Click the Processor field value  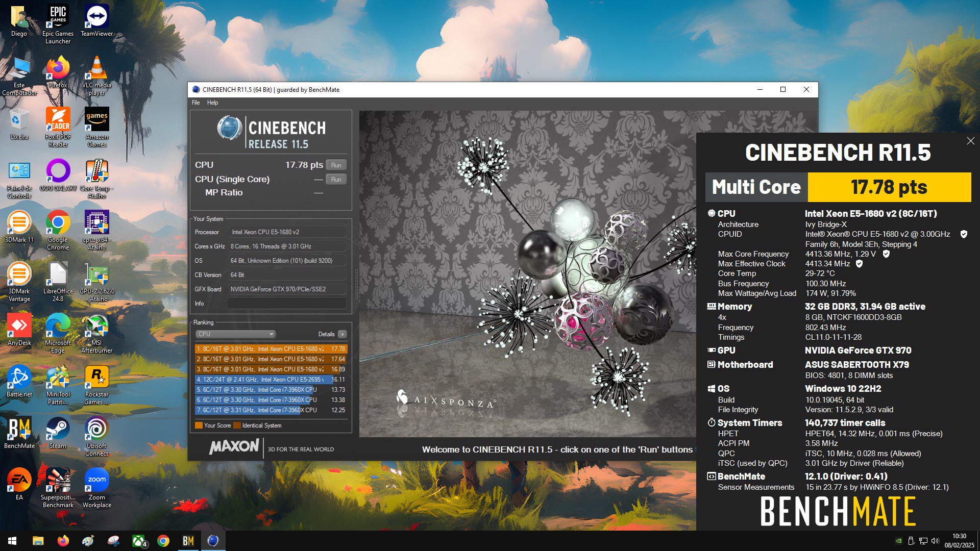[x=287, y=232]
